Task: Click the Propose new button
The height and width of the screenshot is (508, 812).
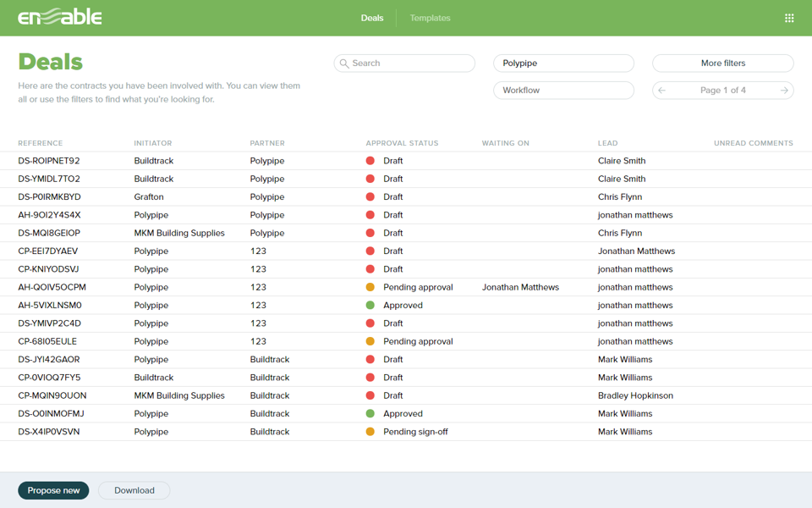Action: pos(53,490)
